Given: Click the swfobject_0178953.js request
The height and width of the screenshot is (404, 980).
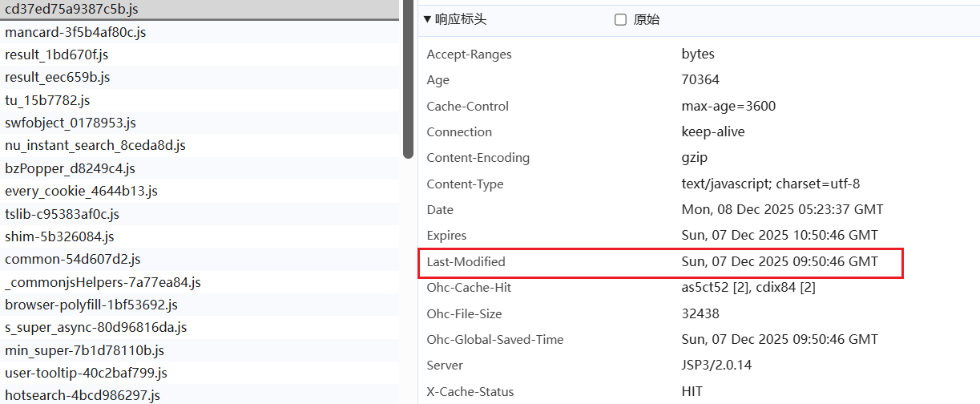Looking at the screenshot, I should 200,123.
